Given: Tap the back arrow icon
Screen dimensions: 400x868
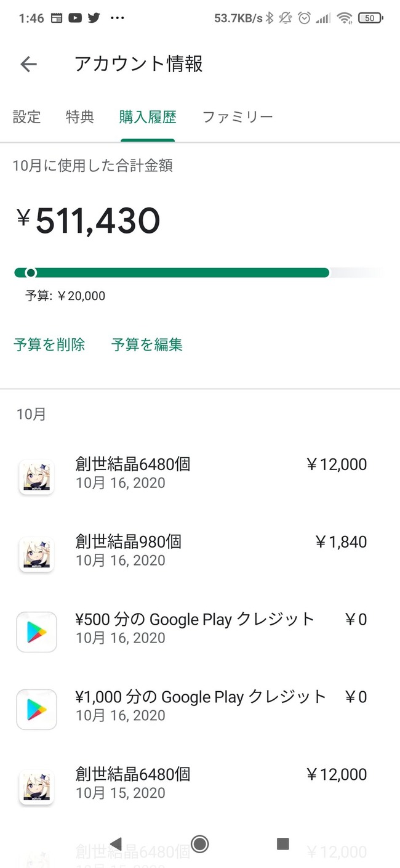Looking at the screenshot, I should pos(29,64).
